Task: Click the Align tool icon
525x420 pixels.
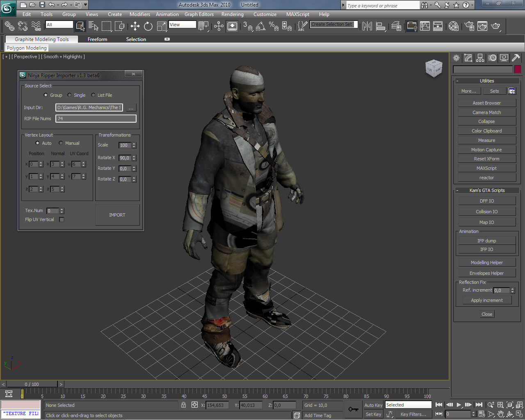Action: click(x=381, y=26)
